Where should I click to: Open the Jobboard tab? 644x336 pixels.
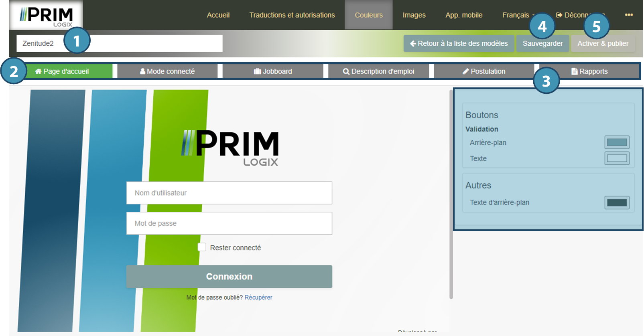pyautogui.click(x=273, y=71)
